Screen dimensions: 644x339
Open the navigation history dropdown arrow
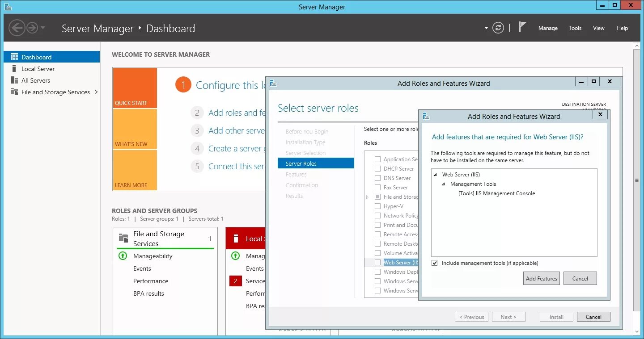(43, 28)
